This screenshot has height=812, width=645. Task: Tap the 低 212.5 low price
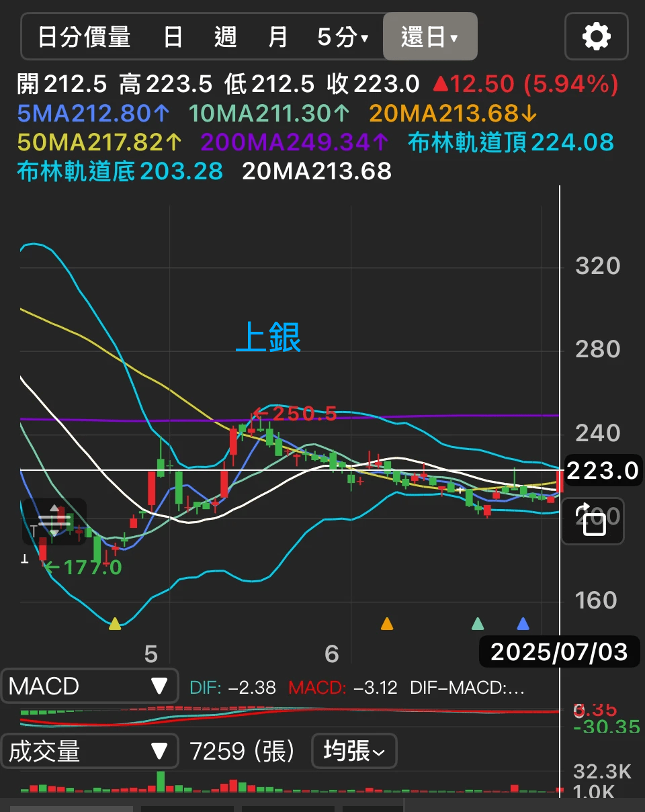[269, 84]
